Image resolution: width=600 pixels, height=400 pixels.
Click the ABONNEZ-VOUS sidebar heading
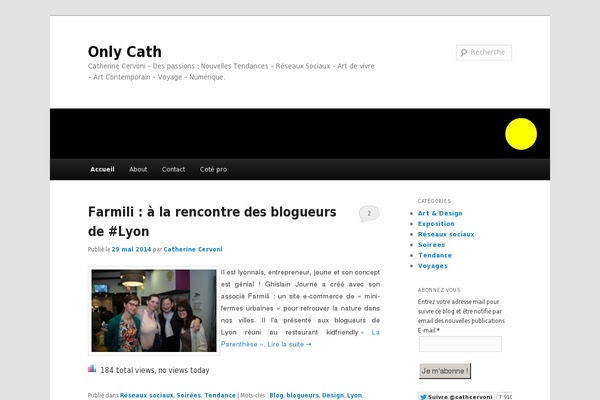click(439, 290)
